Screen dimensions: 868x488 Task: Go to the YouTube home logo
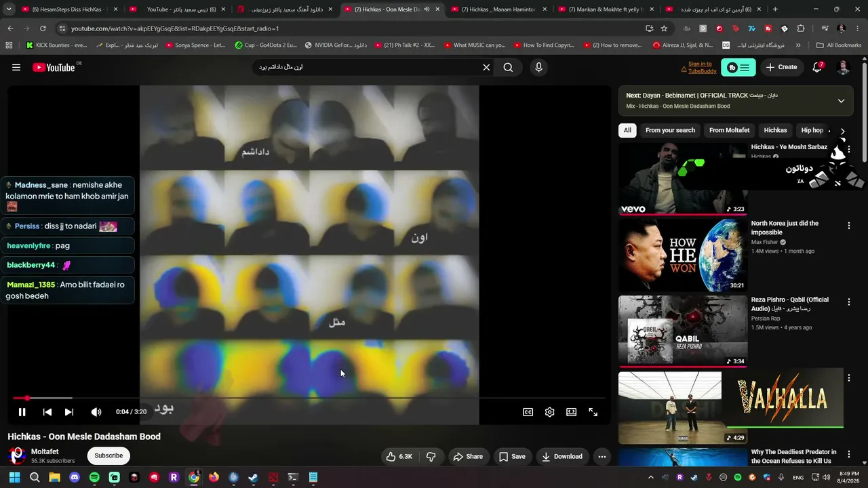54,67
